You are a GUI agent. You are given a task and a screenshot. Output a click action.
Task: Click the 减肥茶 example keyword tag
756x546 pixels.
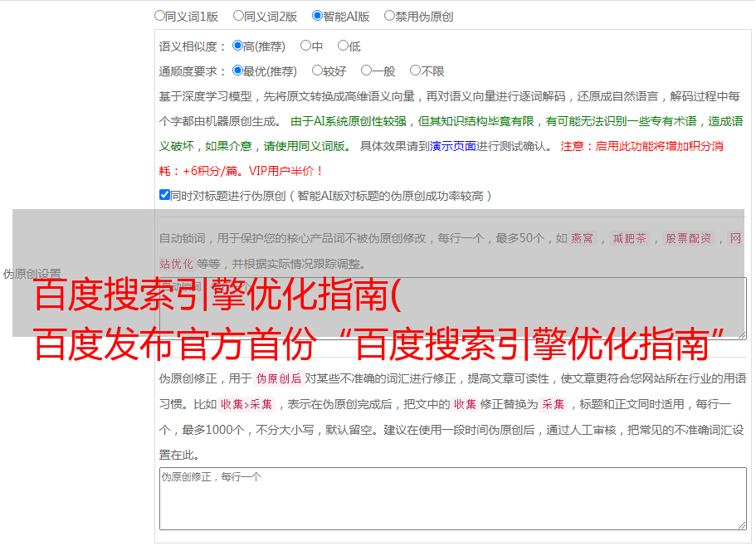(629, 238)
